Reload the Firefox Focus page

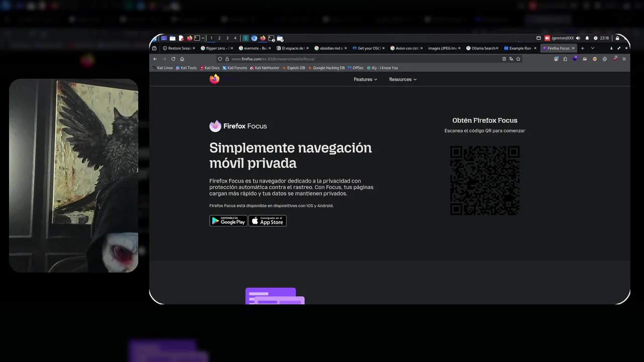pos(173,59)
